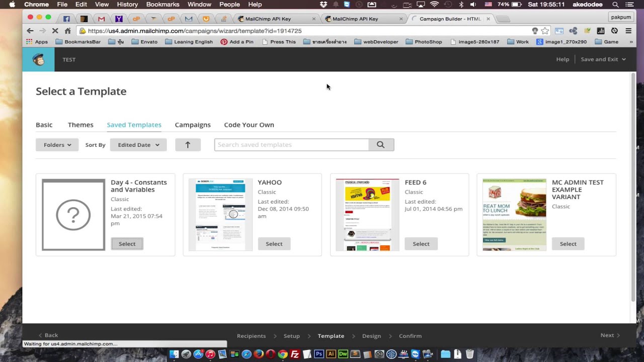644x362 pixels.
Task: Go Back to the previous wizard step
Action: 48,335
